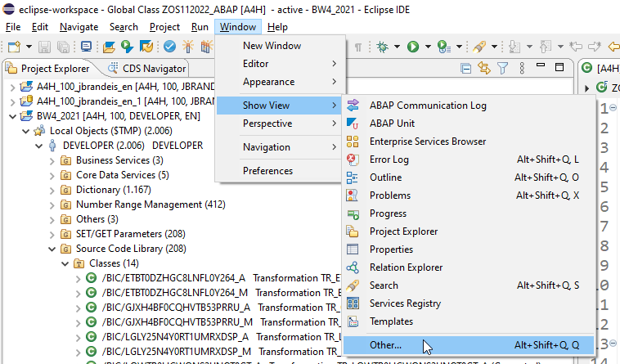Viewport: 620px width, 364px height.
Task: Collapse the Local Objects ($TMP) node
Action: 25,131
